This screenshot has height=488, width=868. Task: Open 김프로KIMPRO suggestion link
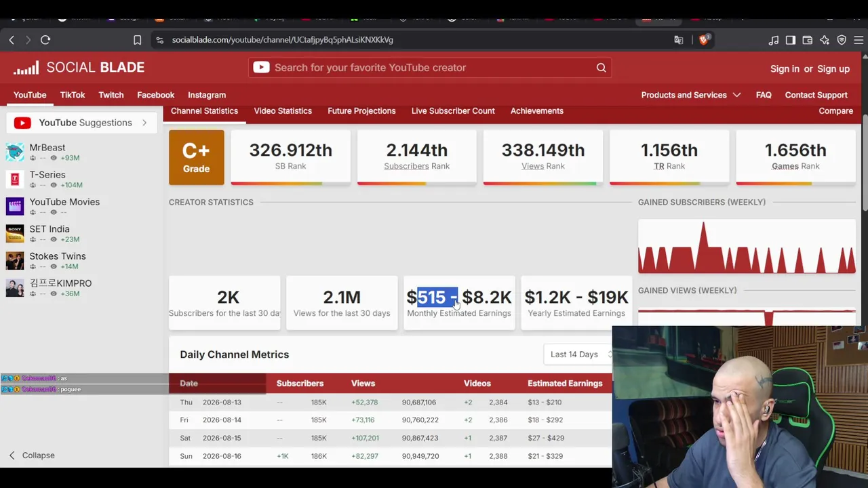60,283
